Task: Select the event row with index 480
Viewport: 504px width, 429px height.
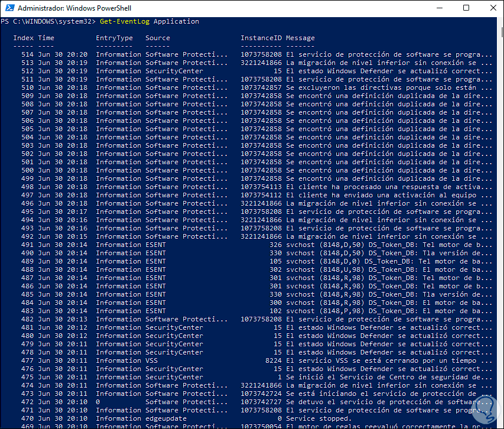Action: click(x=256, y=336)
